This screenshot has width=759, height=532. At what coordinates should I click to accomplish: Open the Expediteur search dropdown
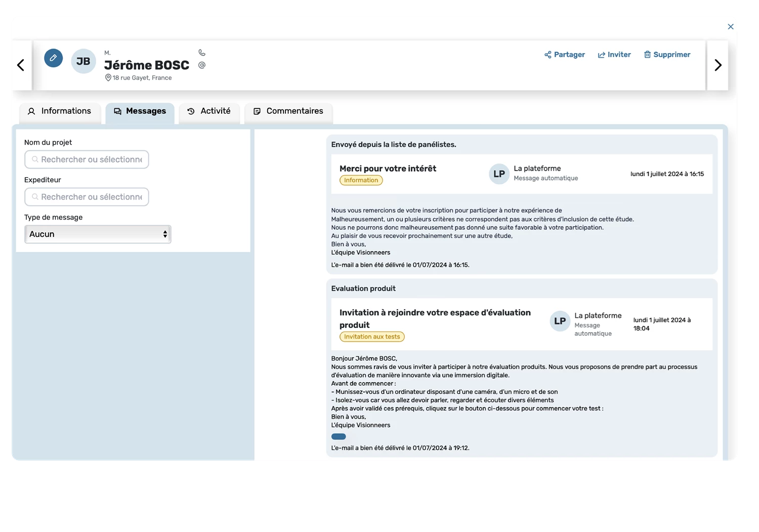pos(87,197)
